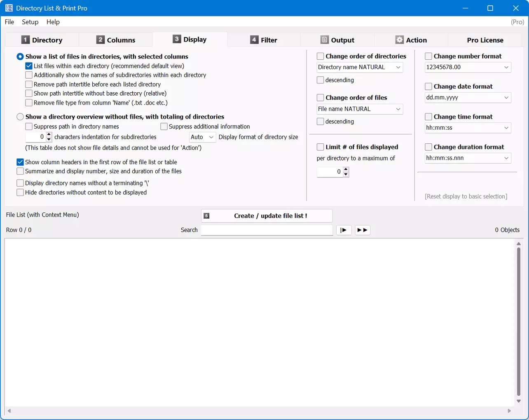Switch to the Pro License tab
This screenshot has width=529, height=420.
pyautogui.click(x=485, y=40)
